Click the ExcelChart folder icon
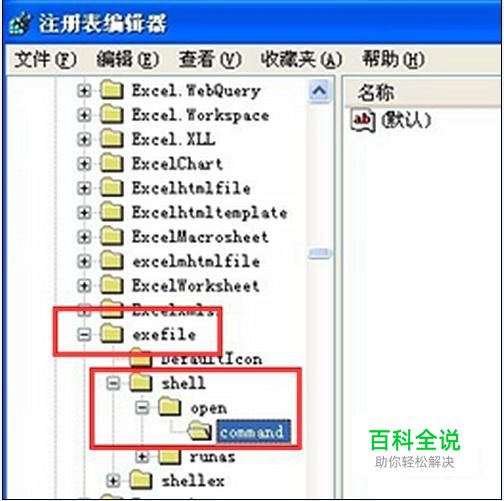The image size is (504, 501). point(112,163)
